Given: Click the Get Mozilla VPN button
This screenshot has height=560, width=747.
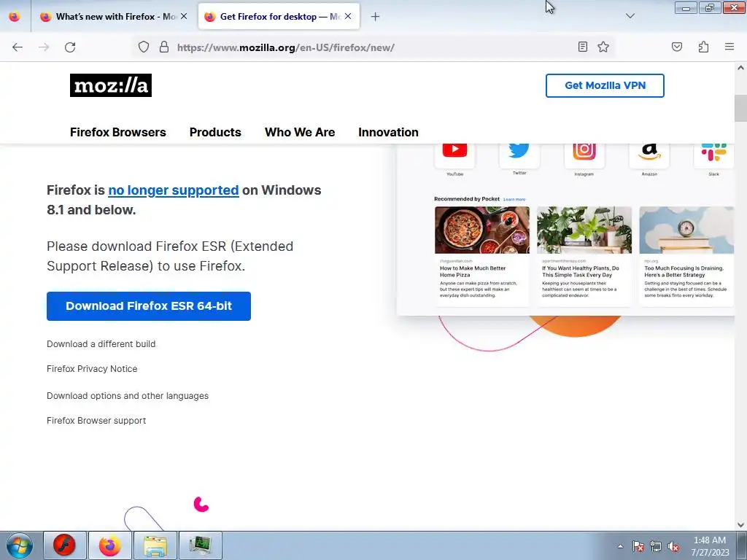Looking at the screenshot, I should pos(605,86).
